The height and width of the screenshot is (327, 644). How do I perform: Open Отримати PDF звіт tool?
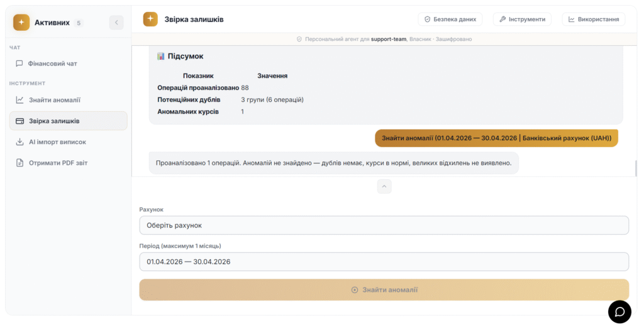coord(58,163)
